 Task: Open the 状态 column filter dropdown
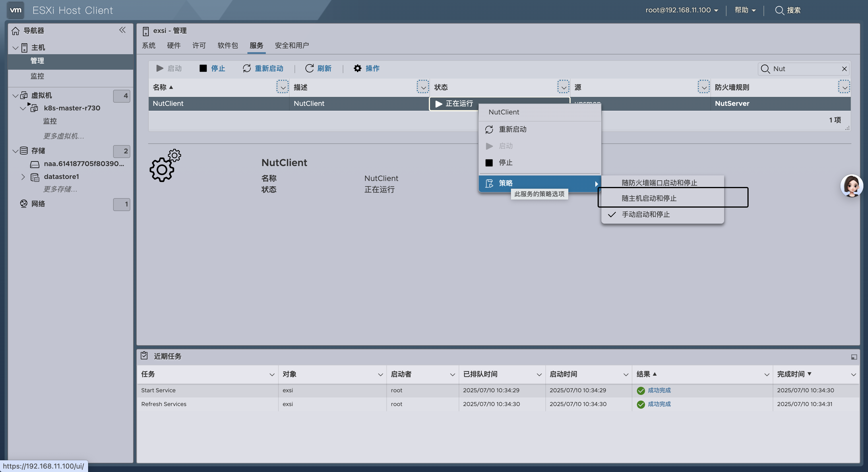(563, 87)
